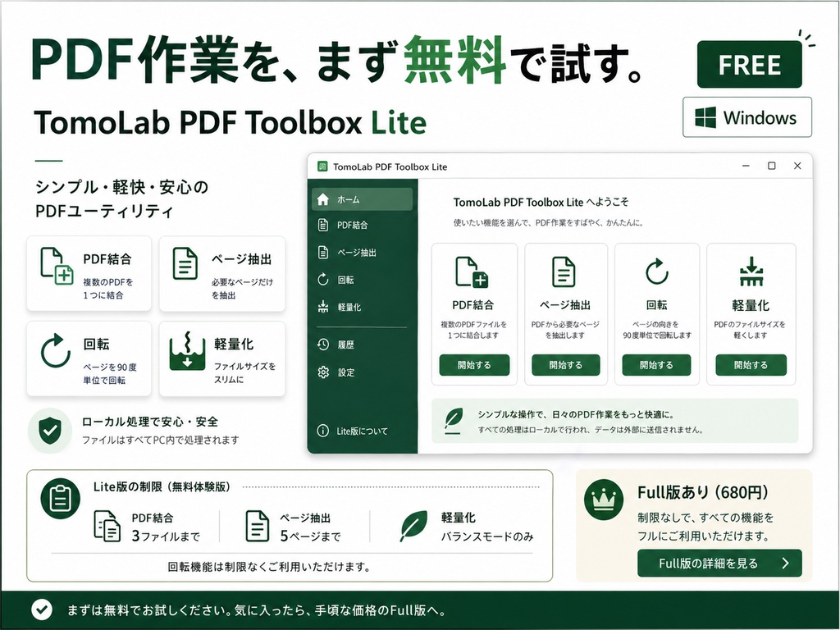Viewport: 840px width, 630px height.
Task: Click the ページ抽出 icon in the app's card
Action: [x=564, y=272]
